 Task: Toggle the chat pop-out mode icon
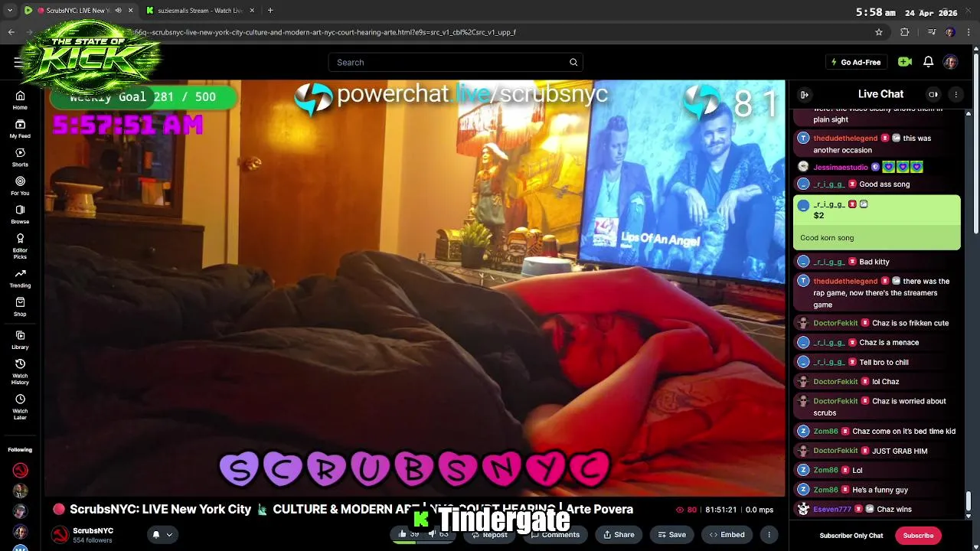[x=933, y=94]
